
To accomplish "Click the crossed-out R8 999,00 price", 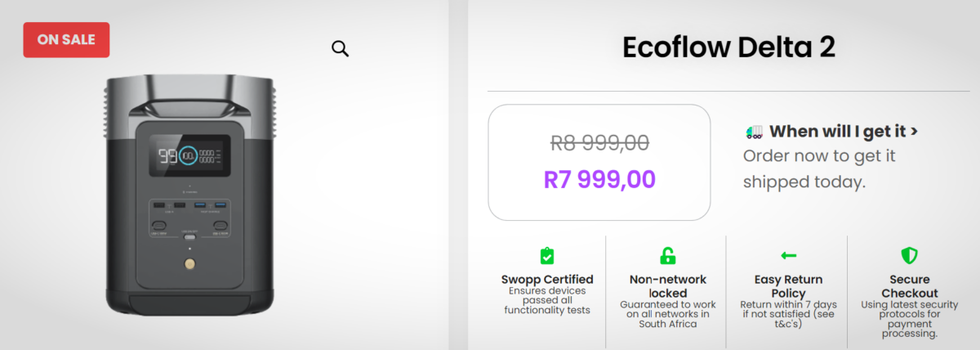I will (x=599, y=143).
